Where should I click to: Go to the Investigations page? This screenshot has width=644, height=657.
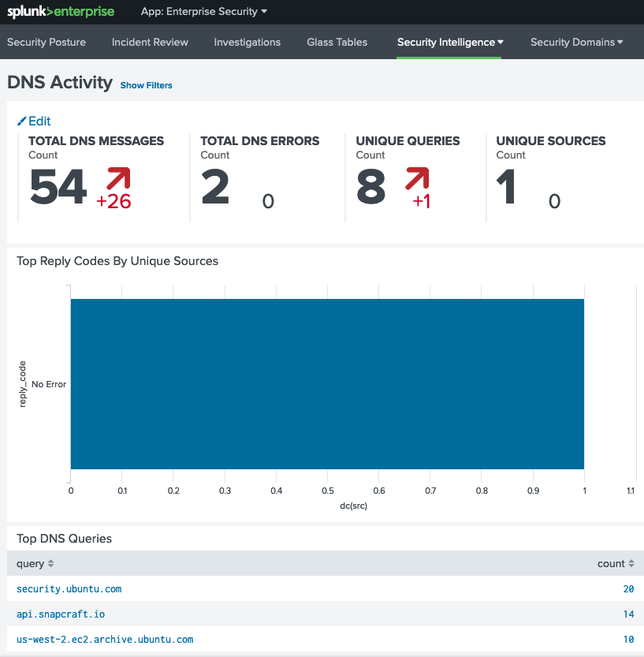tap(247, 43)
